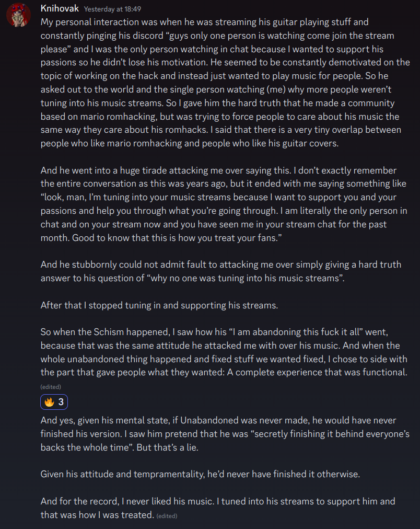Click the reaction count number 3

[61, 402]
